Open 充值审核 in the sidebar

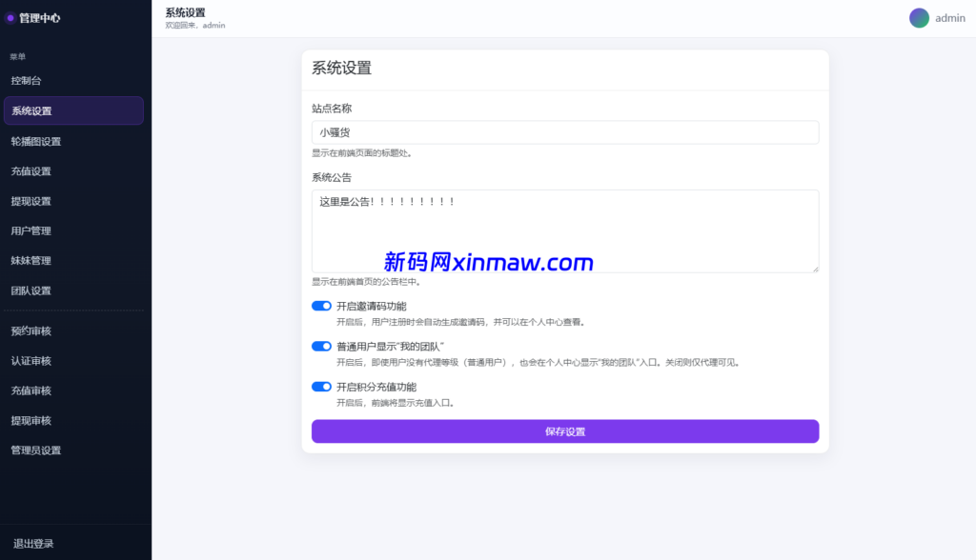tap(73, 390)
